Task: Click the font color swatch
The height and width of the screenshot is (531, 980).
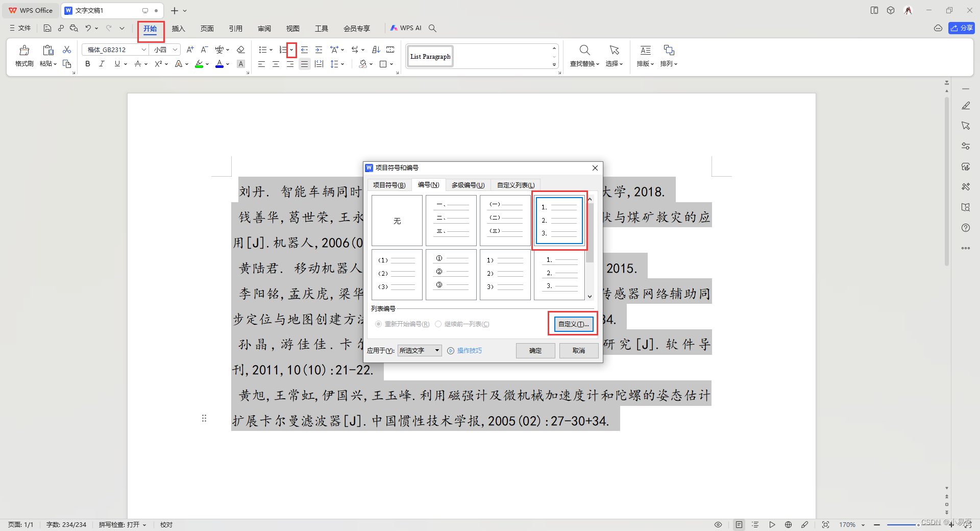Action: [x=219, y=64]
